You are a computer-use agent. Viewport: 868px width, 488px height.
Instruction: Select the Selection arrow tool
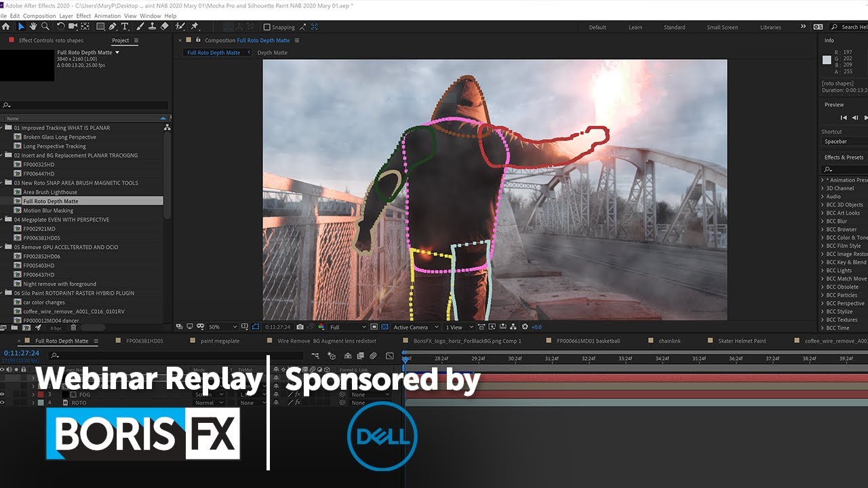(x=21, y=26)
